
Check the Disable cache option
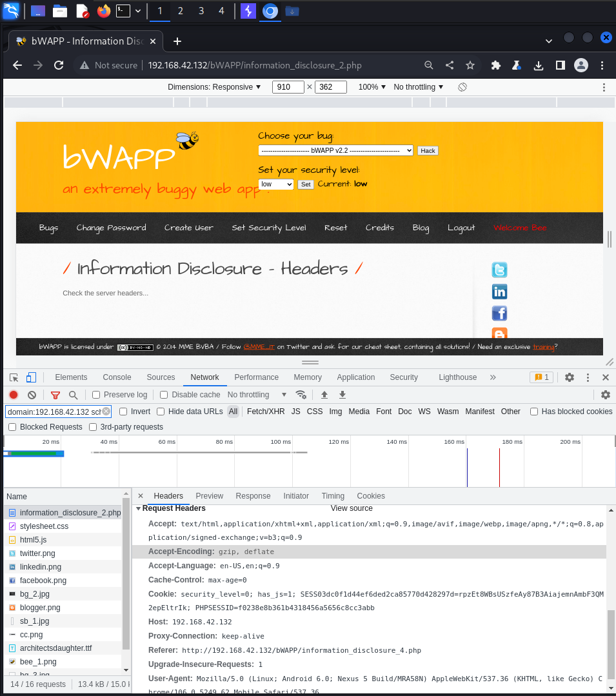tap(164, 395)
